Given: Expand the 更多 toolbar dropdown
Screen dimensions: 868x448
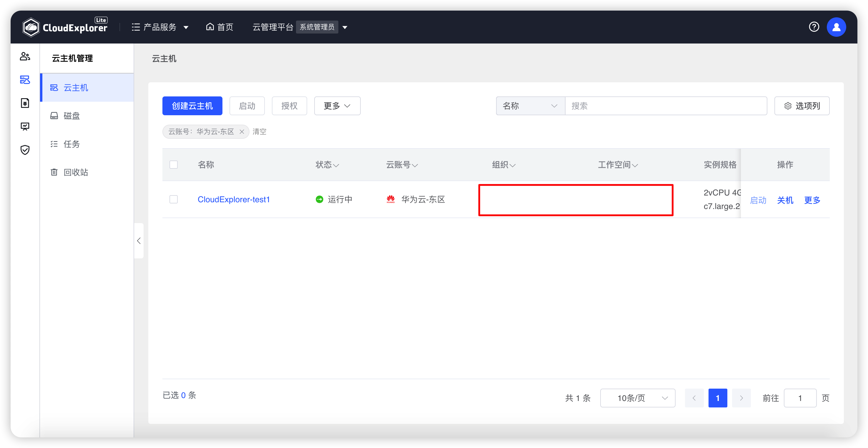Looking at the screenshot, I should 337,106.
